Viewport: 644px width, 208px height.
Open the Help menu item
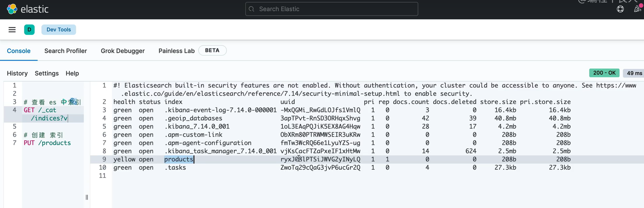pos(72,73)
